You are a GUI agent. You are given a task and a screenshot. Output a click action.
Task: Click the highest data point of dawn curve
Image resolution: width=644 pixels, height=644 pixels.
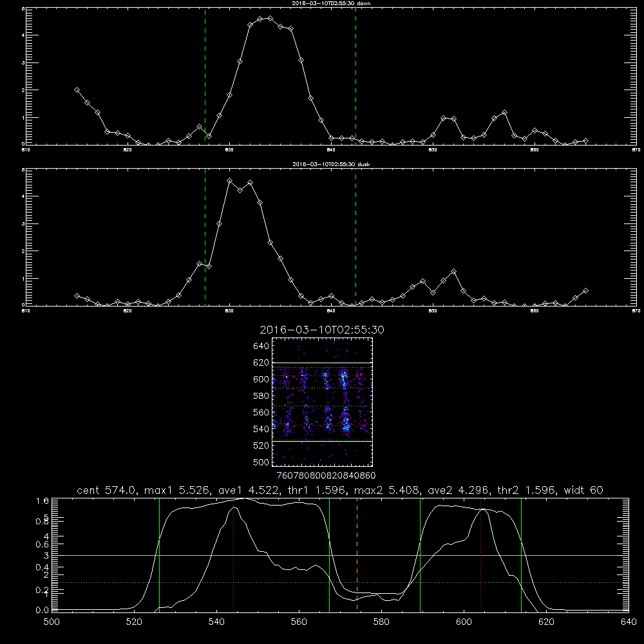click(x=270, y=18)
